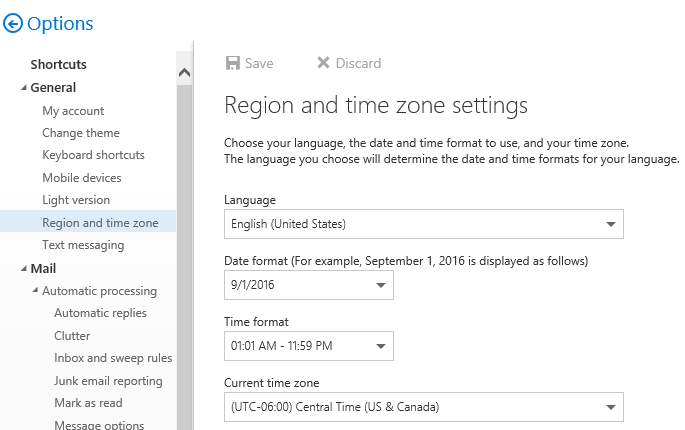
Task: Click the Save floppy disk icon
Action: [x=233, y=63]
